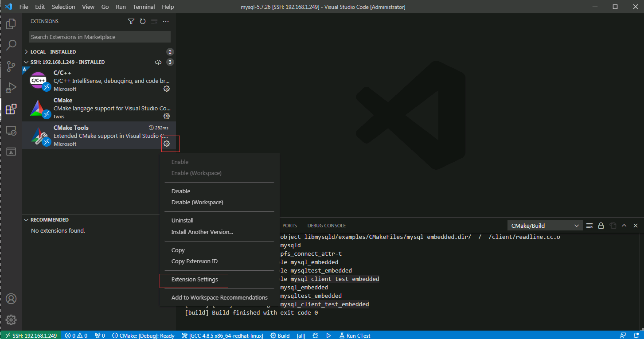Click Run CTest in the status bar
The width and height of the screenshot is (644, 339).
coord(355,335)
